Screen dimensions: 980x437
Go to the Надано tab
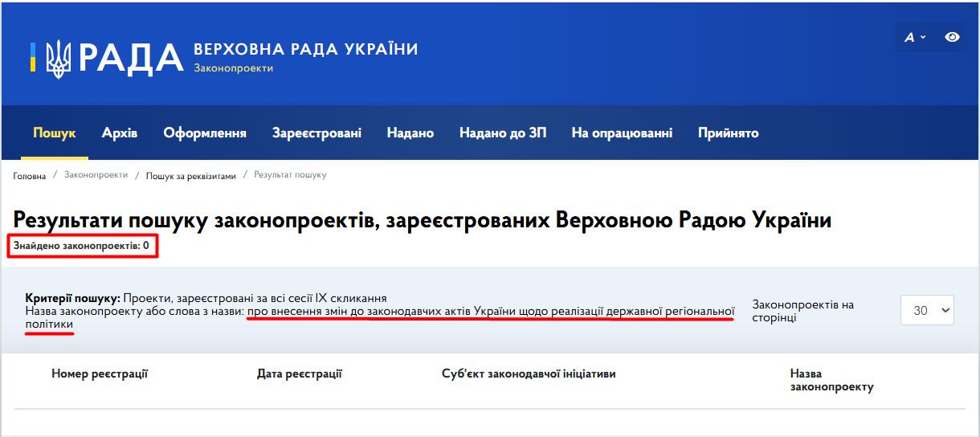click(410, 133)
